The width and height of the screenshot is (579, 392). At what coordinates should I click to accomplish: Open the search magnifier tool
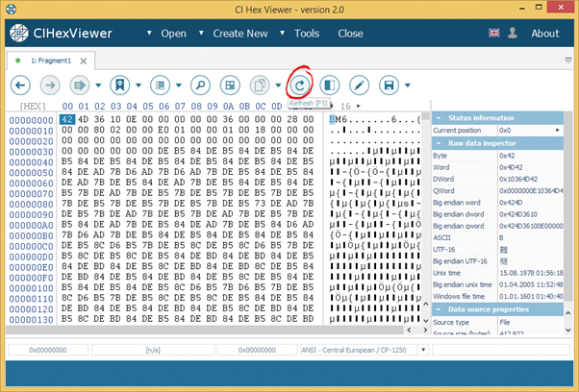(200, 86)
